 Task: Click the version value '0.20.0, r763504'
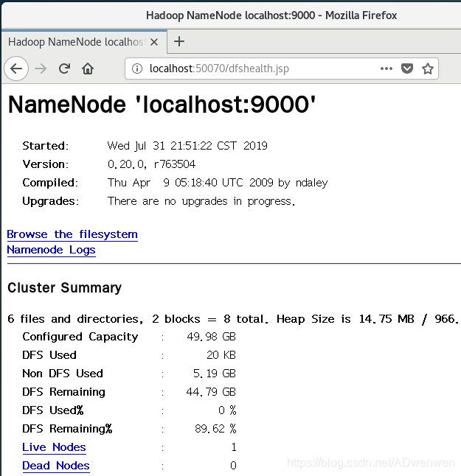(x=151, y=164)
